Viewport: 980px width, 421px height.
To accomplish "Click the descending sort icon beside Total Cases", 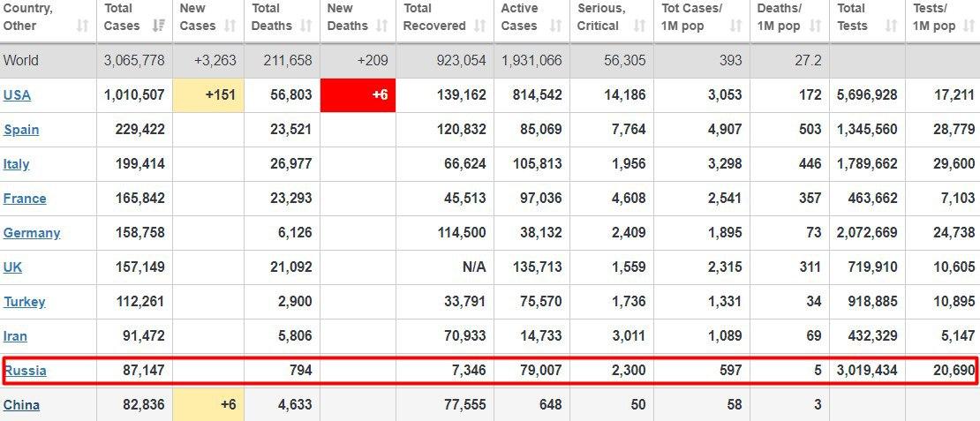I will (x=159, y=26).
